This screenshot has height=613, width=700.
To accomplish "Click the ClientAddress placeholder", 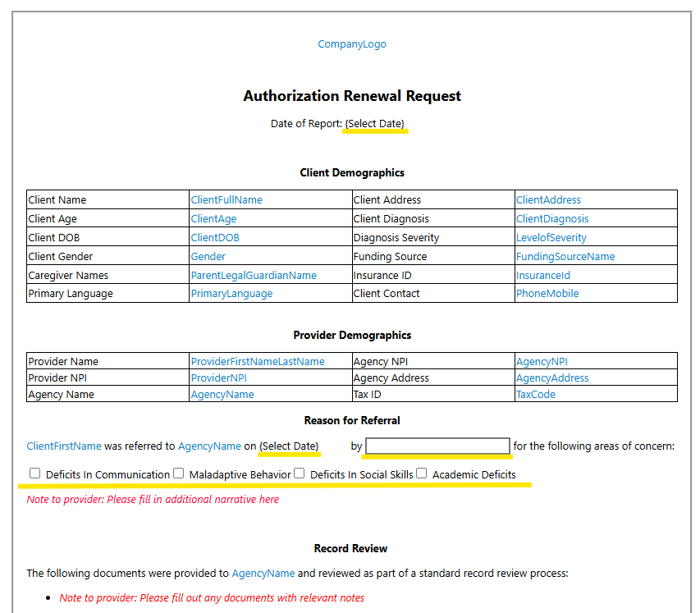I will click(x=548, y=200).
